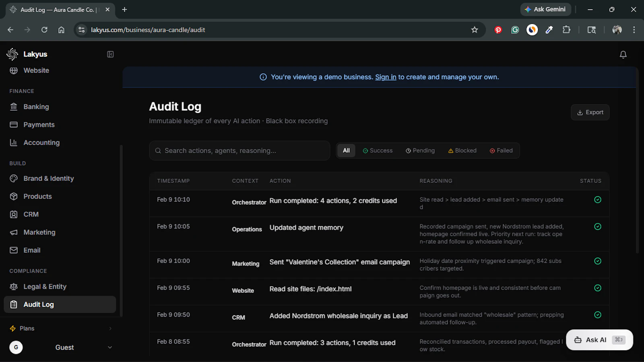Open the browser profile avatar

tap(617, 30)
